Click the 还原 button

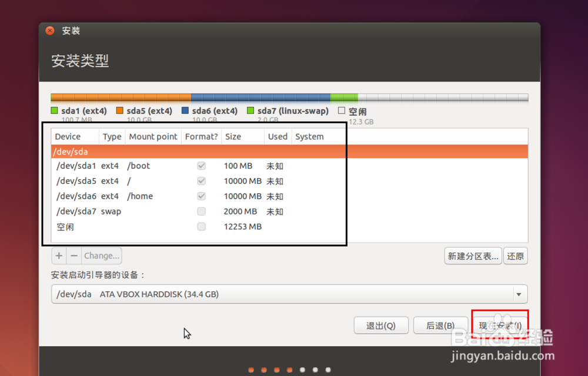pos(515,256)
